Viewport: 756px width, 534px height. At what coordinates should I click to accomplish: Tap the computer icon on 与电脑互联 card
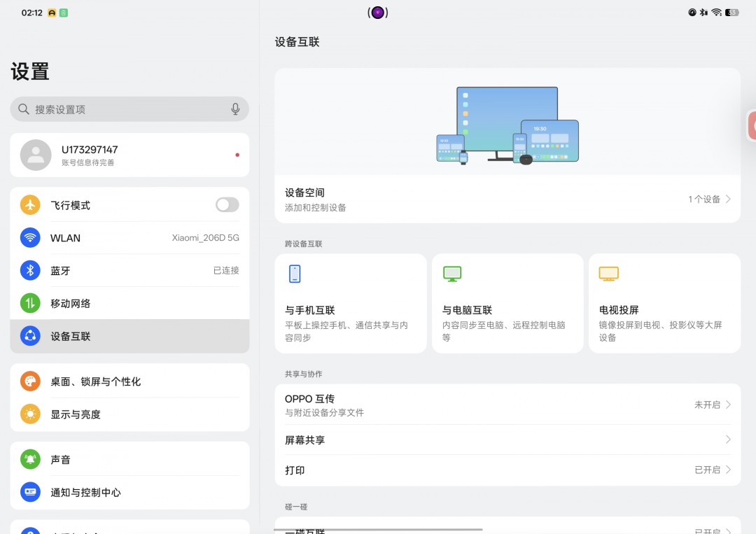452,274
